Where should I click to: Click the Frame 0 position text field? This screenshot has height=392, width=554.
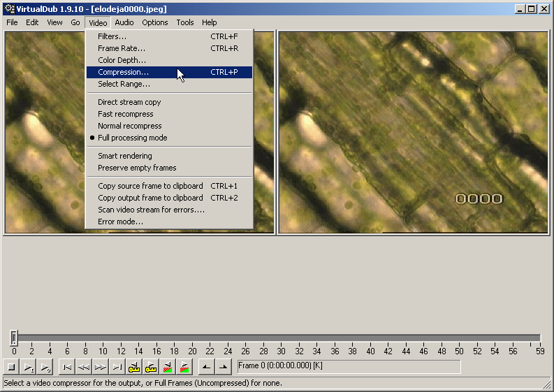(x=349, y=366)
